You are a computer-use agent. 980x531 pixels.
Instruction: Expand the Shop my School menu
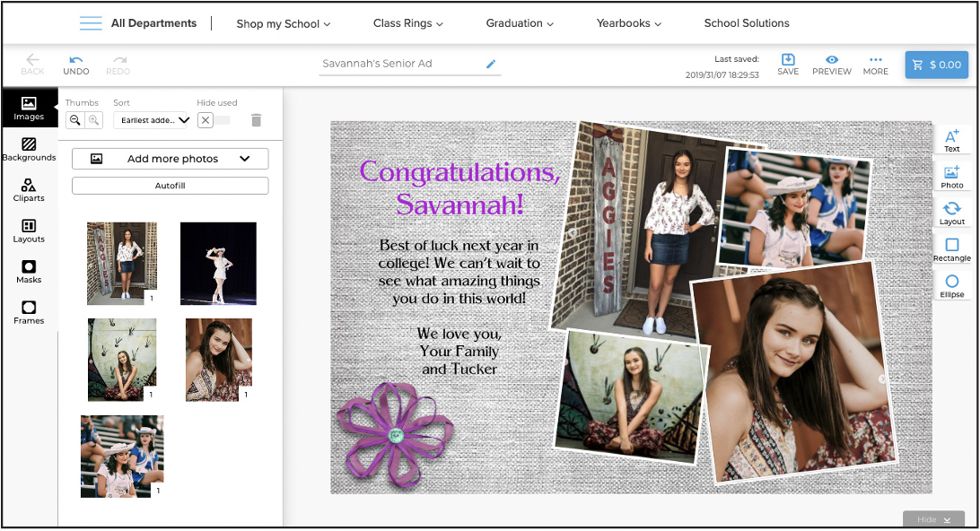(283, 23)
